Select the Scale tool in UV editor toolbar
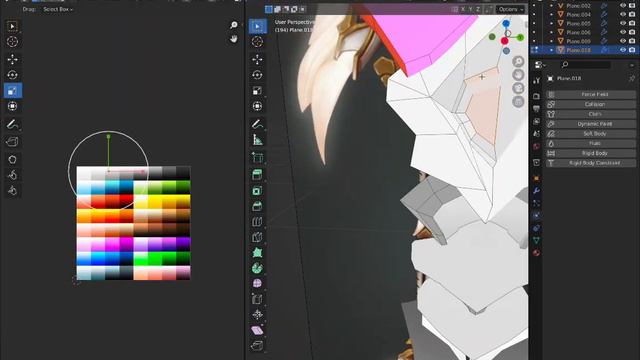Screen dimensions: 640x360 [12, 91]
